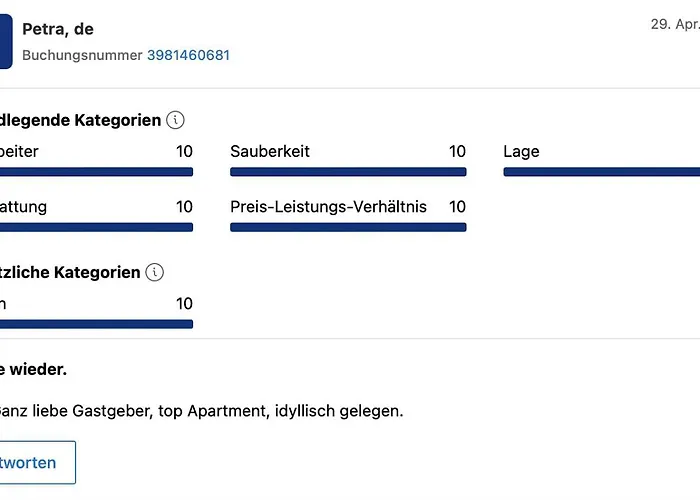
Task: Click the Sauberkeit category label
Action: point(270,152)
